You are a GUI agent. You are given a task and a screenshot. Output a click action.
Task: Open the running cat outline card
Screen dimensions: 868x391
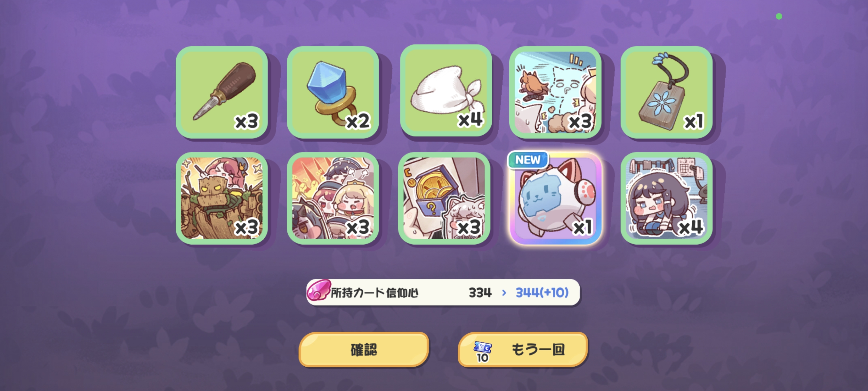(x=555, y=92)
